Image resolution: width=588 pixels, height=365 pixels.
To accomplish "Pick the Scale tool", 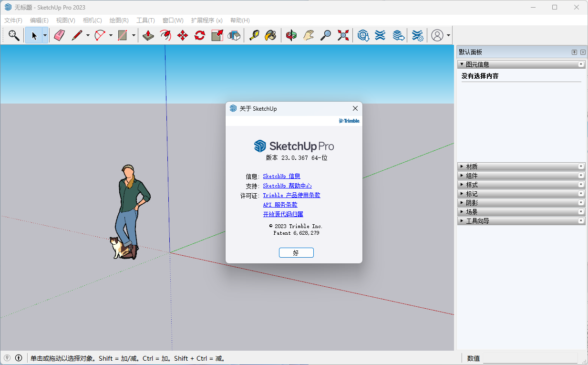I will pos(217,35).
